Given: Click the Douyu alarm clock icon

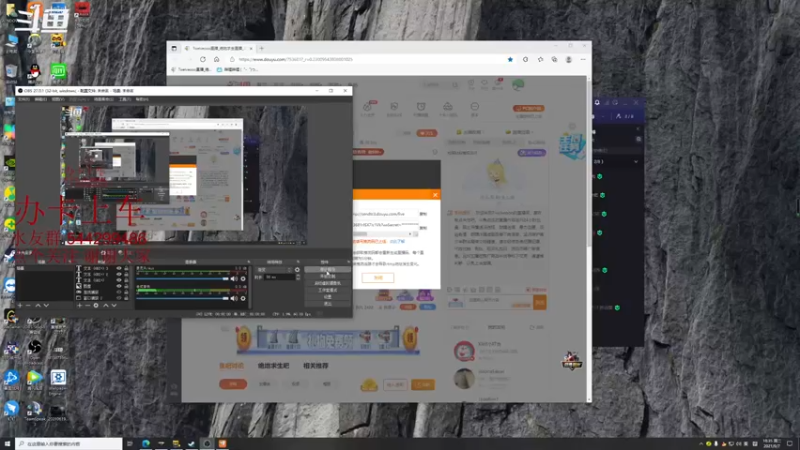Looking at the screenshot, I should (x=421, y=107).
